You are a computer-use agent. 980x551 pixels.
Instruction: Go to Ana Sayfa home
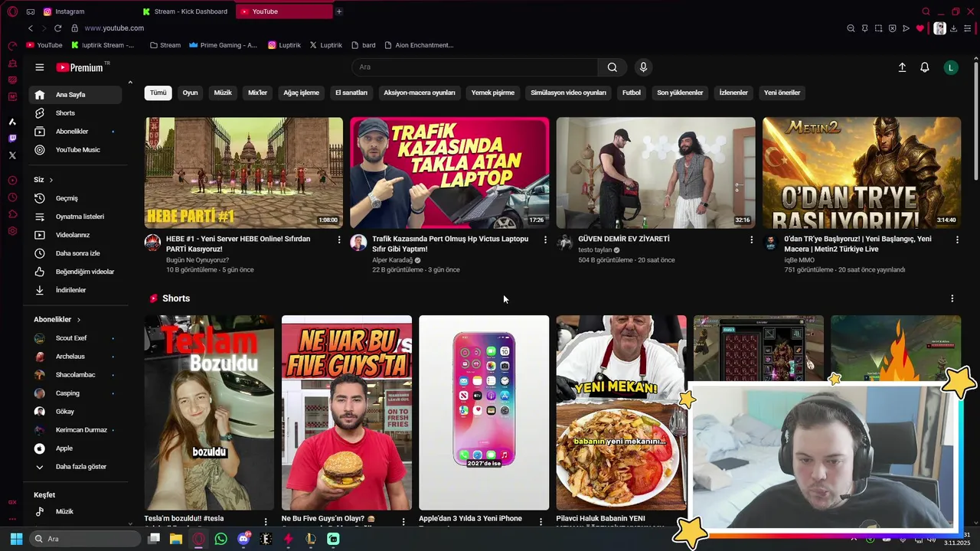click(75, 95)
